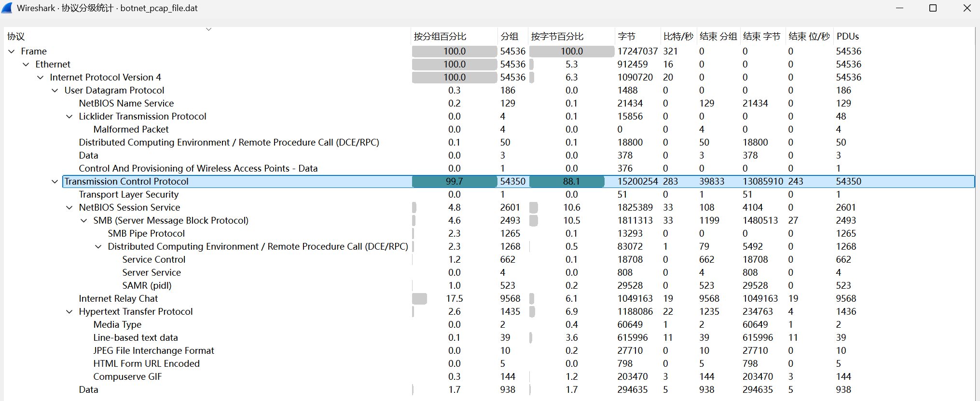Select Licklider Transmission Protocol row
This screenshot has width=980, height=401.
pos(490,116)
